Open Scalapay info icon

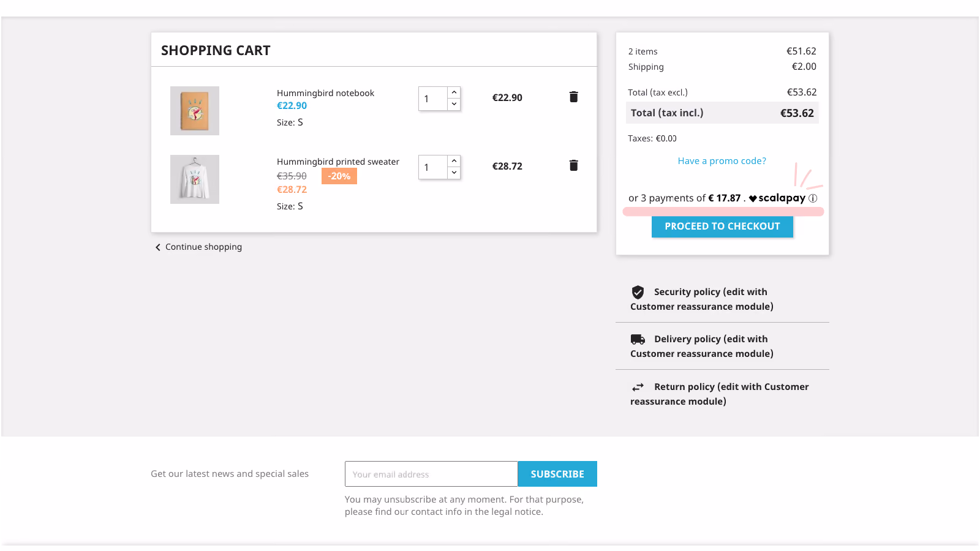813,198
